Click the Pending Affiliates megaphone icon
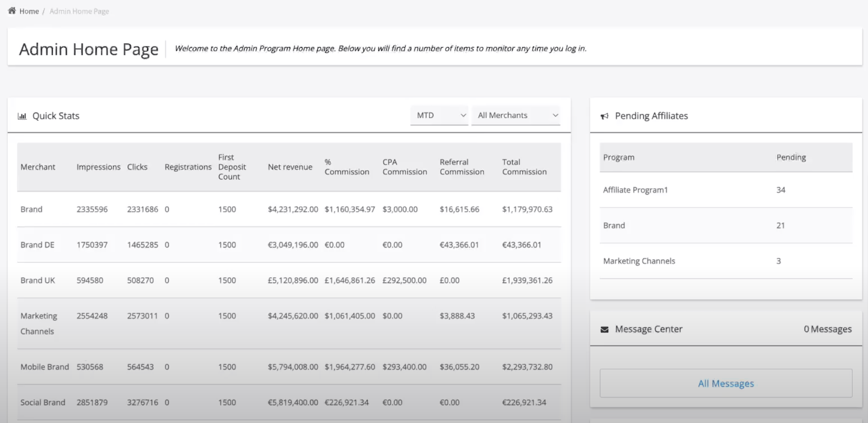Image resolution: width=868 pixels, height=423 pixels. 605,116
